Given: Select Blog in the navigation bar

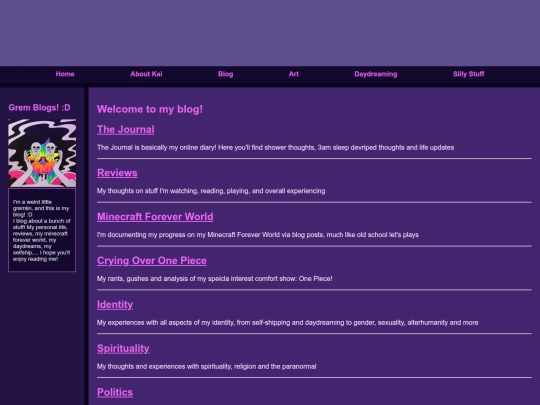Looking at the screenshot, I should pyautogui.click(x=226, y=74).
